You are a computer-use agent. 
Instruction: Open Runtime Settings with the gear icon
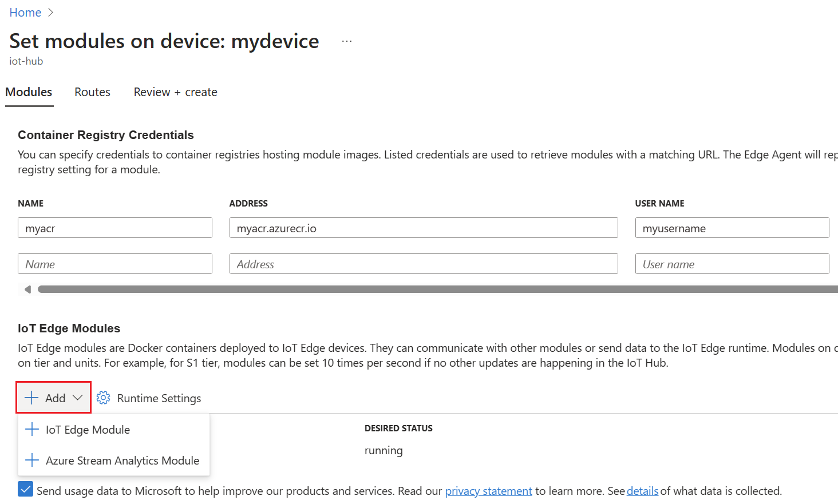click(103, 398)
